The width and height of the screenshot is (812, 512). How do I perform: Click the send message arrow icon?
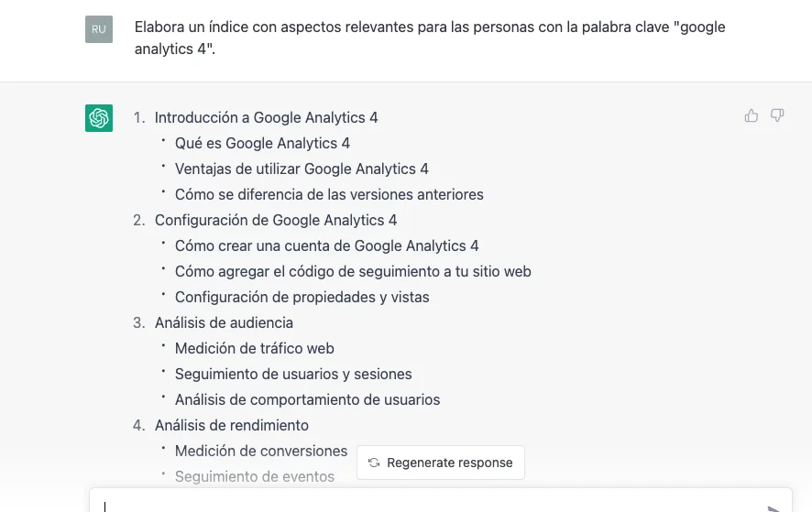pyautogui.click(x=774, y=507)
